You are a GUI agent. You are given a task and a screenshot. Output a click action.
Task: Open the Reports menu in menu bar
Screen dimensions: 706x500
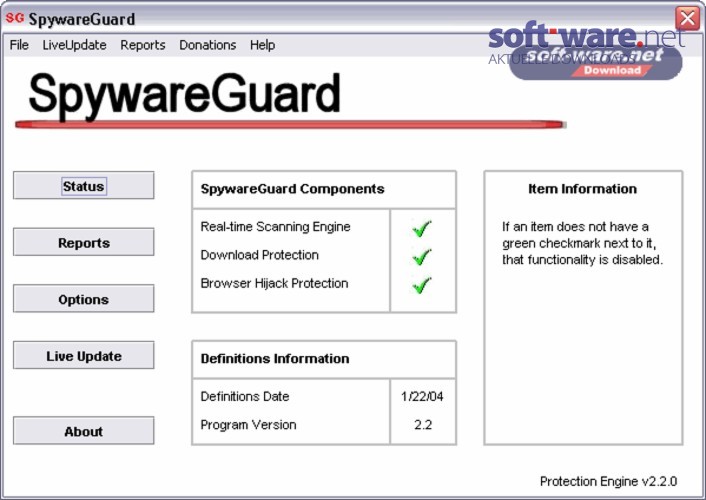click(x=143, y=45)
